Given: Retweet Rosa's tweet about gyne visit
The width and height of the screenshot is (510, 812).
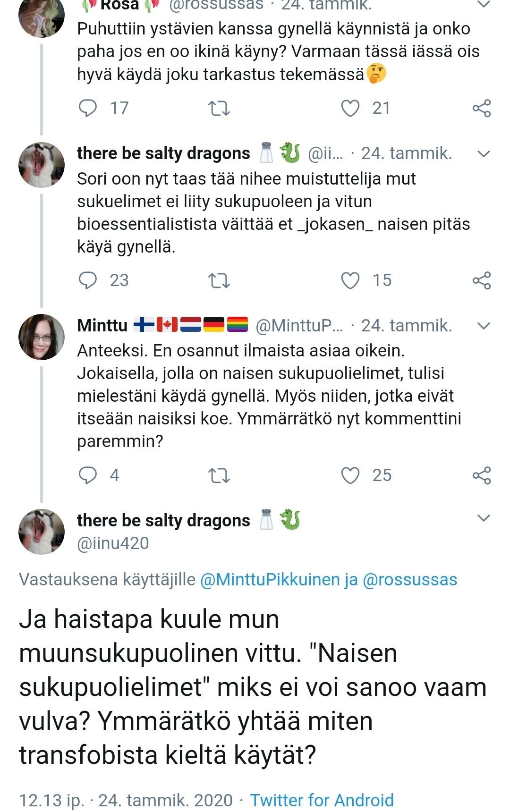Looking at the screenshot, I should coord(219,108).
